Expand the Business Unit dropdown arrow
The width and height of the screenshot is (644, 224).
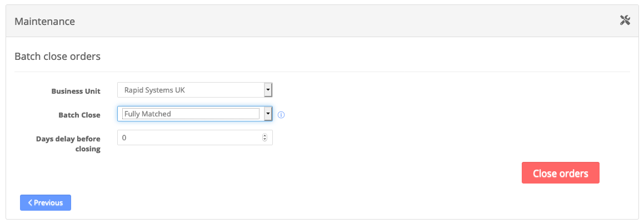tap(268, 90)
